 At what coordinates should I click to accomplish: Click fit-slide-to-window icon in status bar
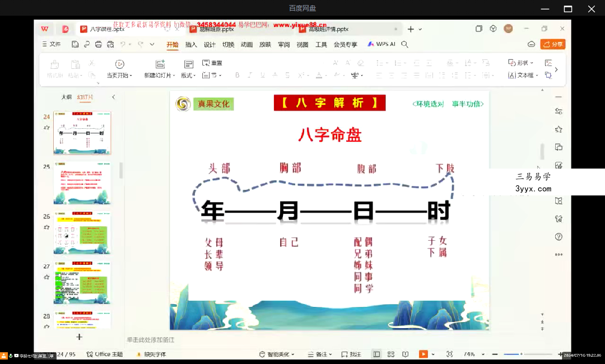pos(449,354)
